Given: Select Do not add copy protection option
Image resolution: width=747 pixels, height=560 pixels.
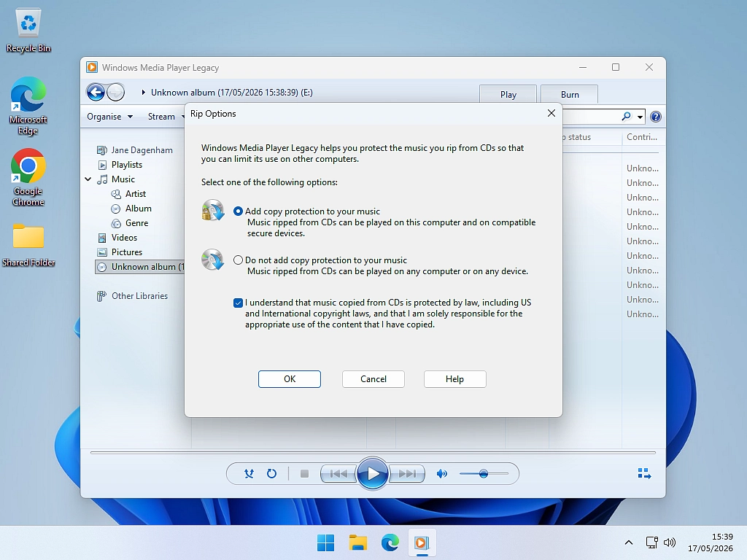Looking at the screenshot, I should 239,260.
